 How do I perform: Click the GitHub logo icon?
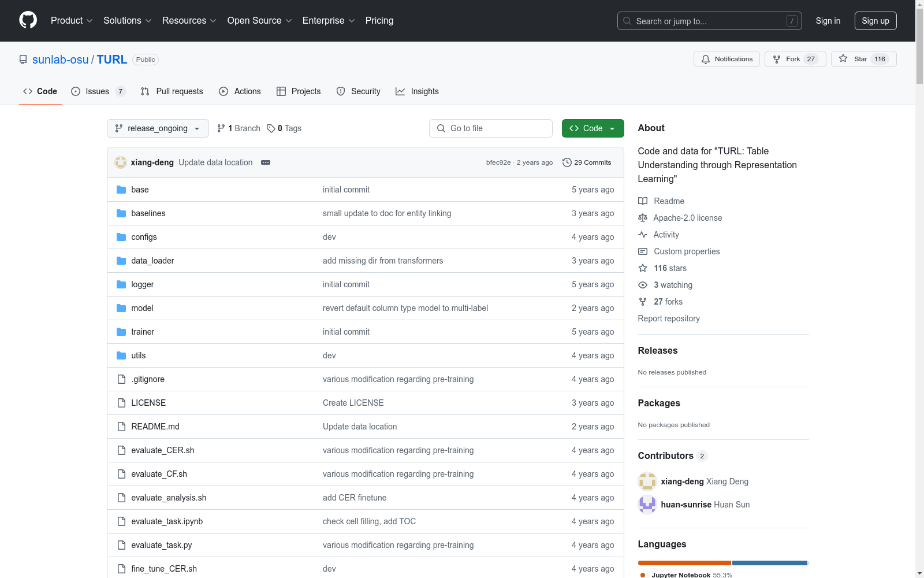[x=28, y=20]
